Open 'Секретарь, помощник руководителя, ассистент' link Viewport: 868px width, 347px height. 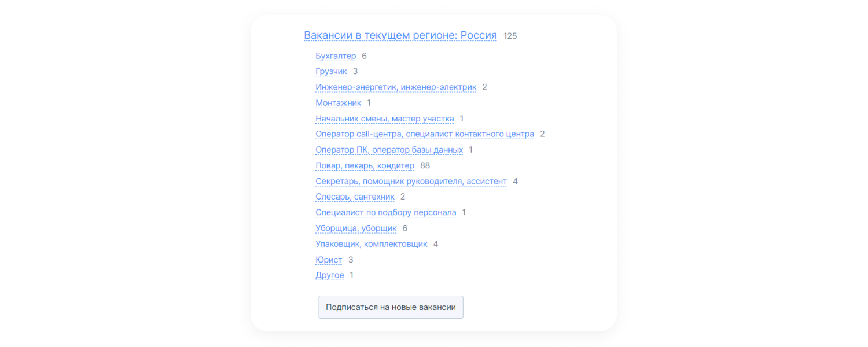(x=411, y=181)
